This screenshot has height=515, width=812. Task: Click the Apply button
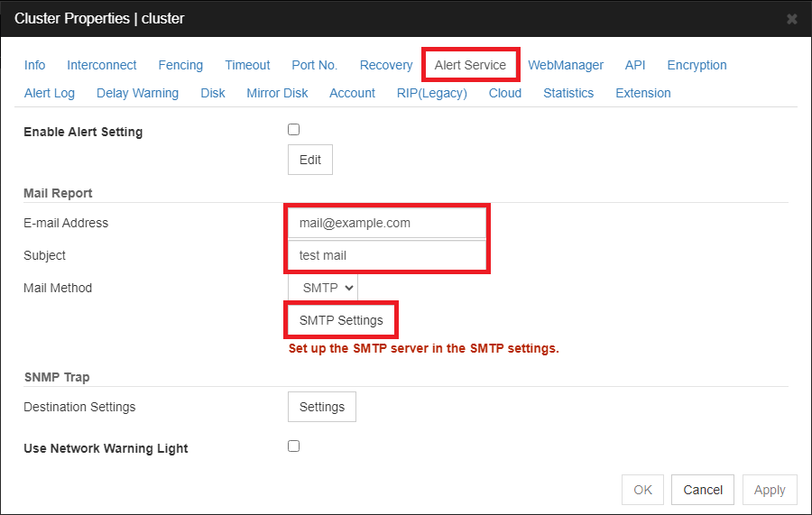(x=770, y=490)
